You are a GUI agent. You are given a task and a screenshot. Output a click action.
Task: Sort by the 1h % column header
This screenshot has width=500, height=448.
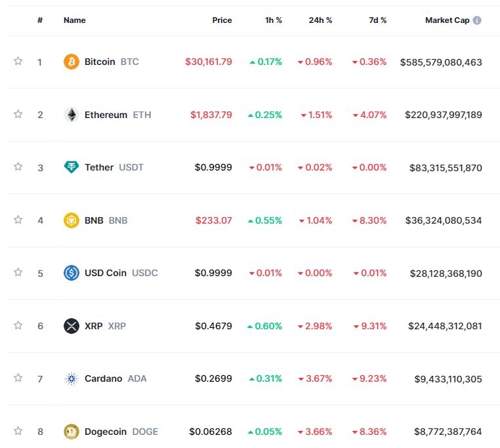click(x=273, y=20)
